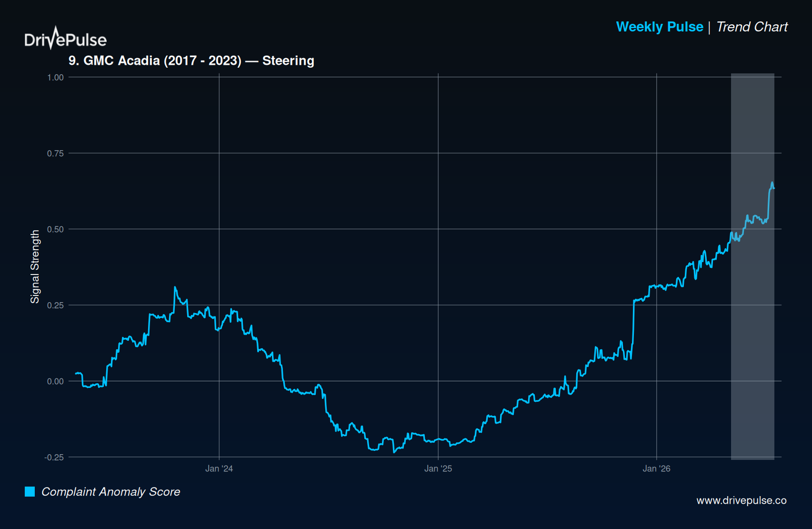Click the 0.00 y-axis value

coord(55,381)
